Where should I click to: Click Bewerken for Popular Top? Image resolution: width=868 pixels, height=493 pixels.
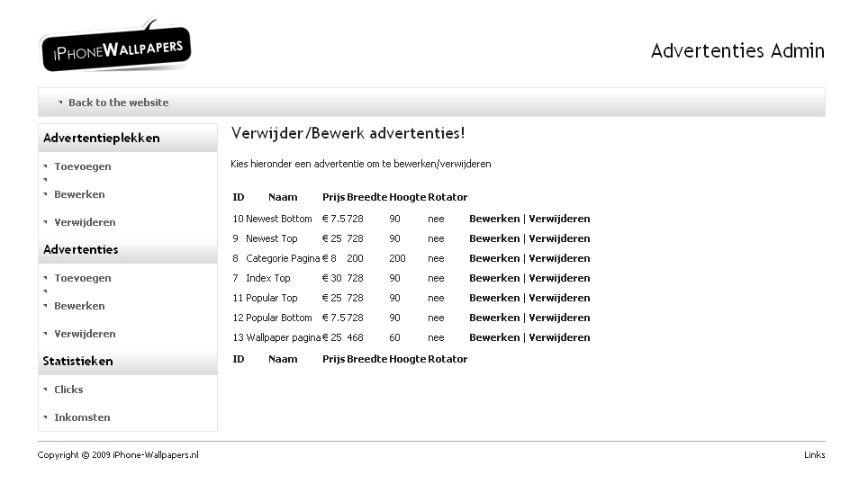pyautogui.click(x=494, y=298)
